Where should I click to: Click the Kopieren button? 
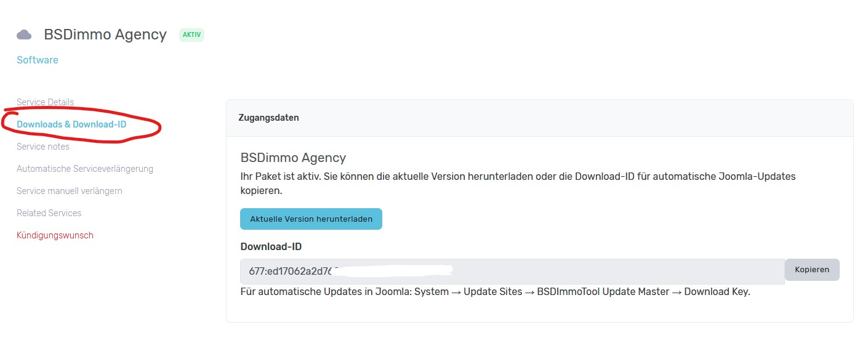[x=812, y=270]
